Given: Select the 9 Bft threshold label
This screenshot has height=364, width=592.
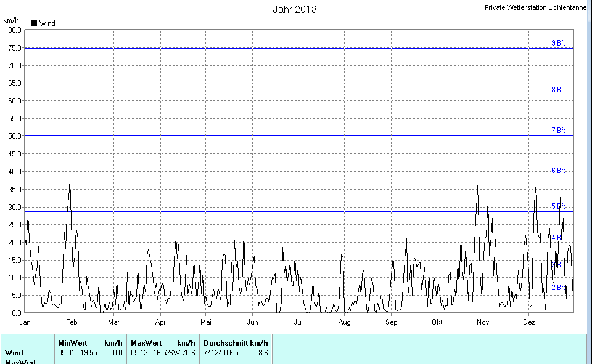Looking at the screenshot, I should pyautogui.click(x=557, y=43).
